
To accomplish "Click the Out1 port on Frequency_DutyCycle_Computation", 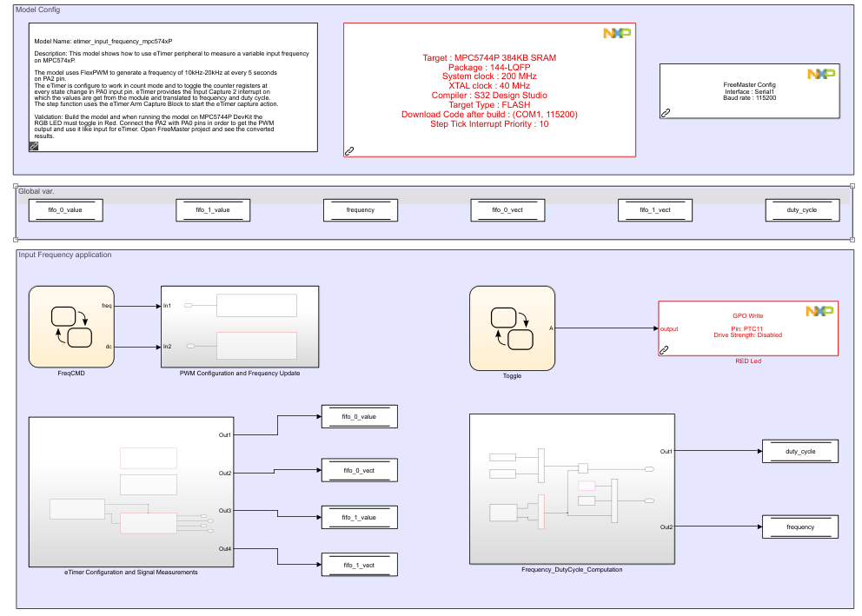I will [666, 452].
